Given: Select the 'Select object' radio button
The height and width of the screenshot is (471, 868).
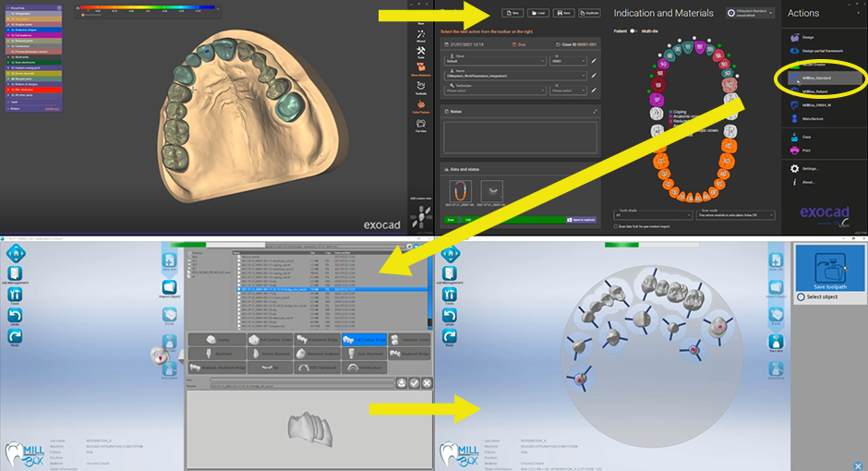Looking at the screenshot, I should pos(801,297).
